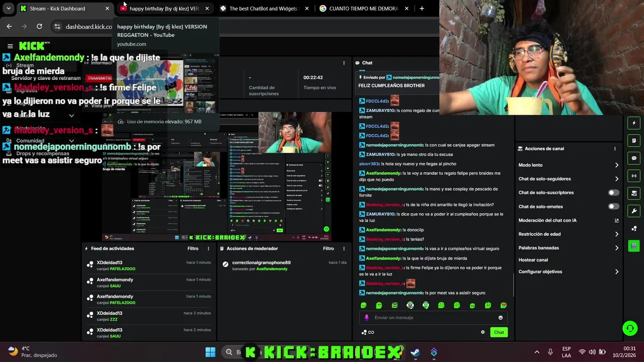Click the stream preview thumbnail

pyautogui.click(x=217, y=177)
